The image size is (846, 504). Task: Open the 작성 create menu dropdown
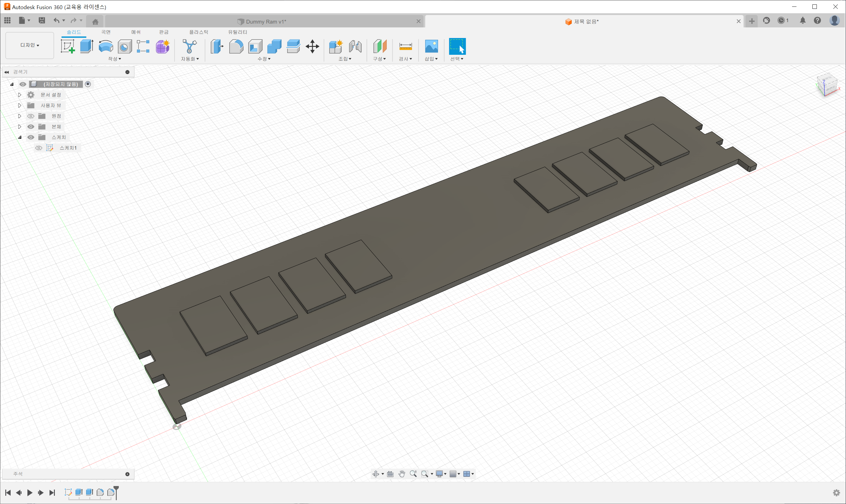coord(114,59)
